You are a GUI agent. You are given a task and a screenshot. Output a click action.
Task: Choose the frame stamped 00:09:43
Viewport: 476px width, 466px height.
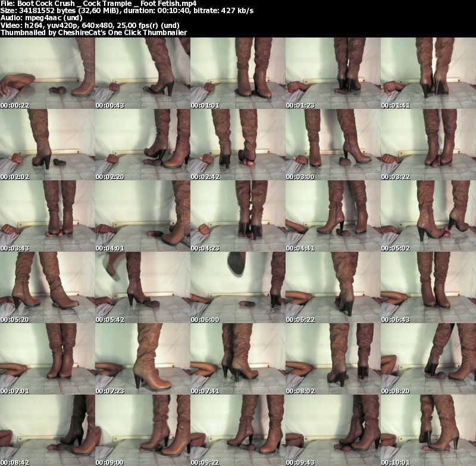click(333, 430)
